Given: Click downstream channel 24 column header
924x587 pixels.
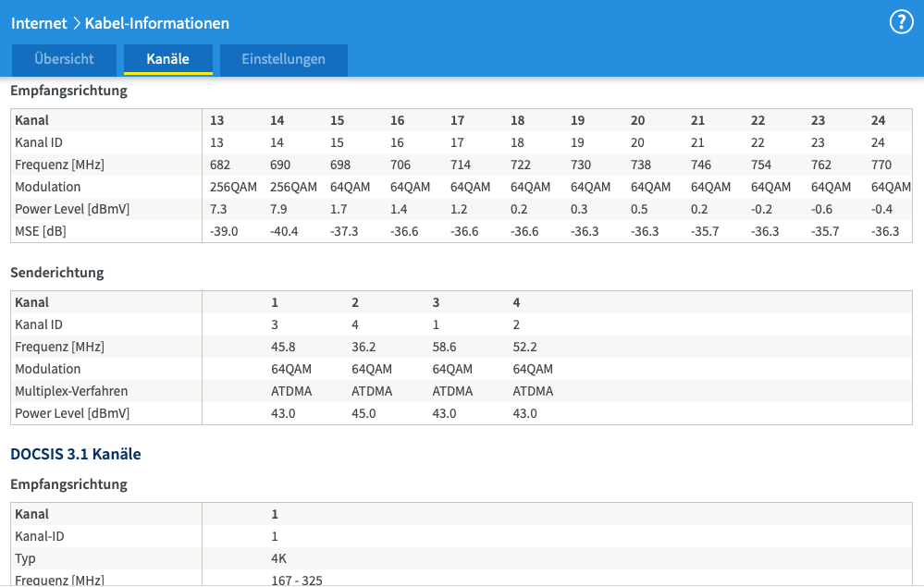Looking at the screenshot, I should 878,120.
